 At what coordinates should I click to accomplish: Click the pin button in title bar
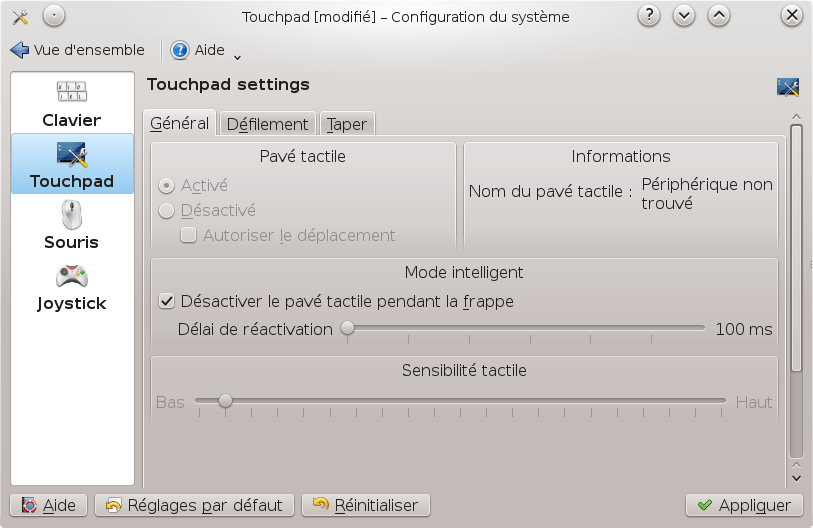click(54, 16)
